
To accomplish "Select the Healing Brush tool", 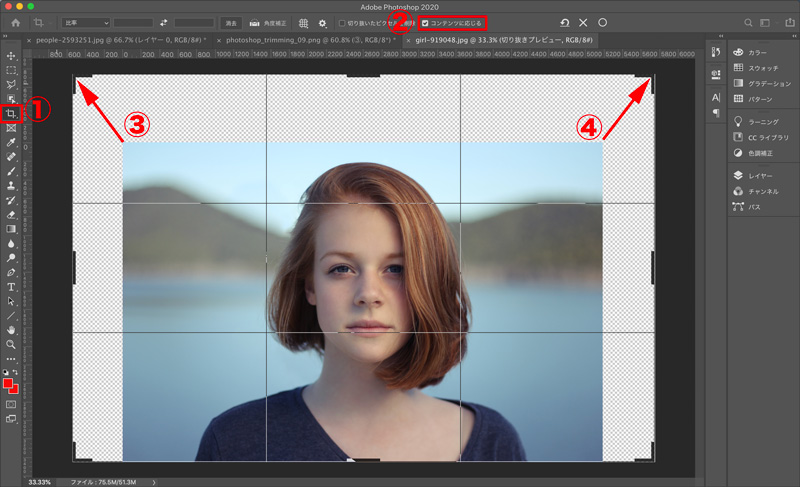I will 11,157.
